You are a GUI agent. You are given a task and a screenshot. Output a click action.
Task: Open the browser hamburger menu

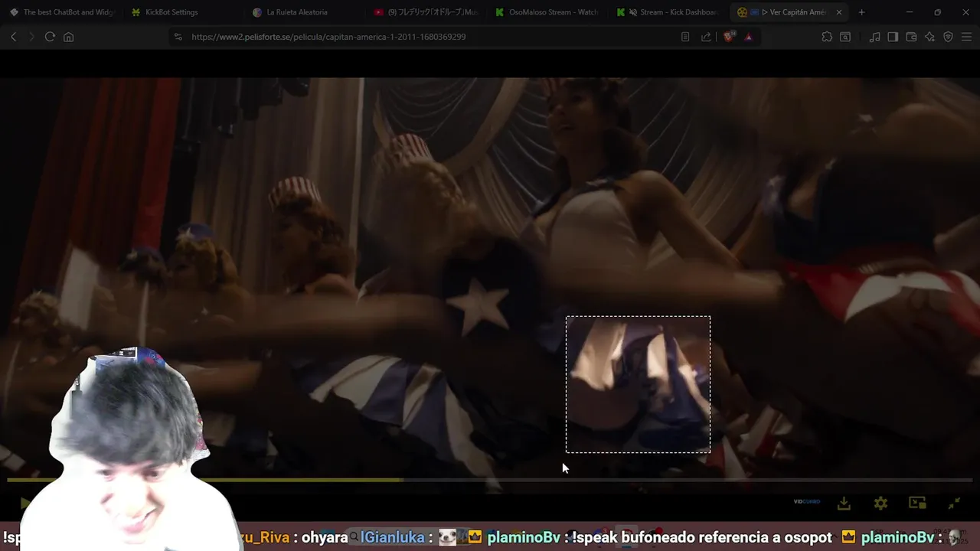pos(966,37)
